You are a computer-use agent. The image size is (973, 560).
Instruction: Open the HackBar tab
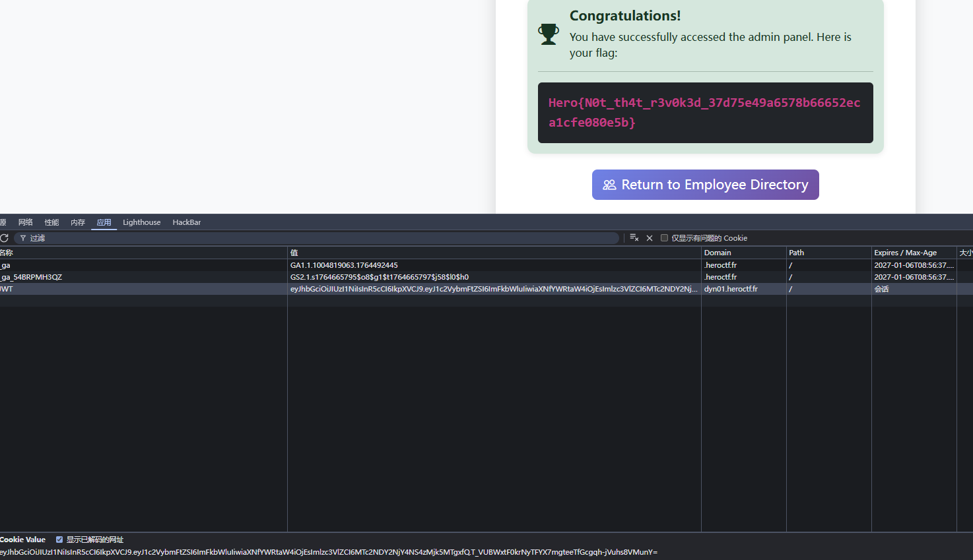186,222
